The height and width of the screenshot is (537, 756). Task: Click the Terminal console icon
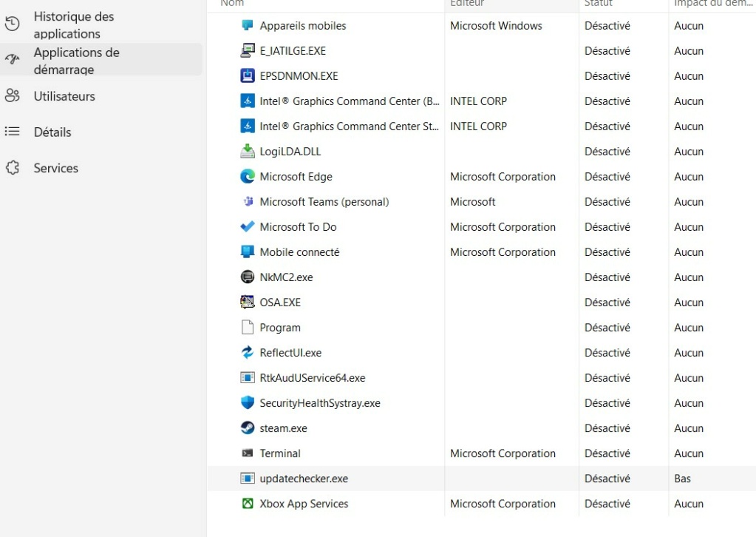[248, 453]
